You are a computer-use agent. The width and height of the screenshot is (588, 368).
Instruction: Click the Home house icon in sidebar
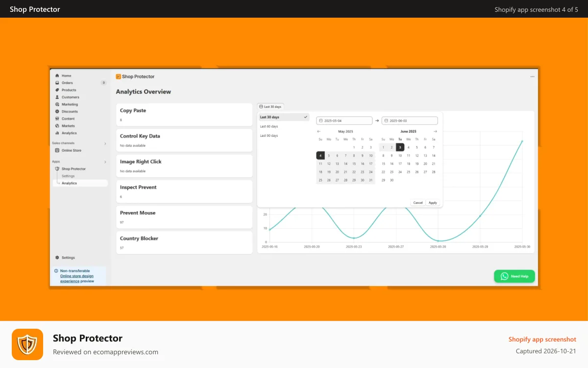pos(57,76)
